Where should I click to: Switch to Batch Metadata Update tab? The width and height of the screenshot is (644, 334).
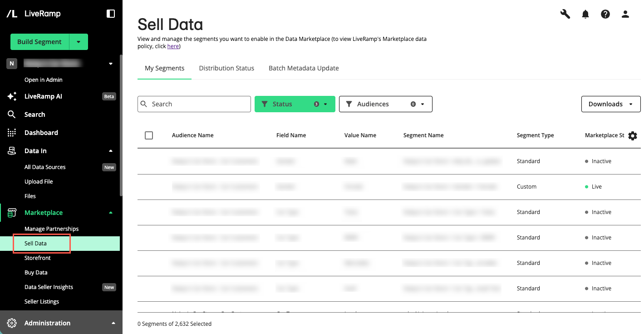(x=304, y=68)
